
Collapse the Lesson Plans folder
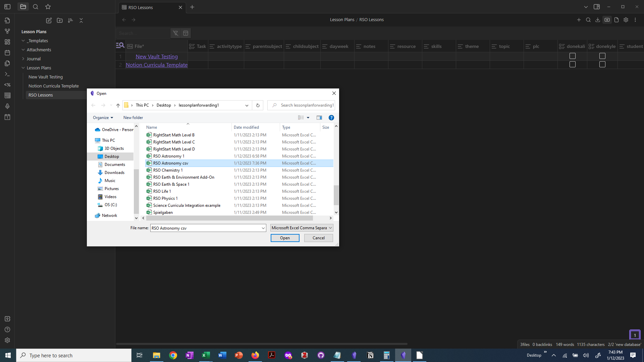pos(23,68)
